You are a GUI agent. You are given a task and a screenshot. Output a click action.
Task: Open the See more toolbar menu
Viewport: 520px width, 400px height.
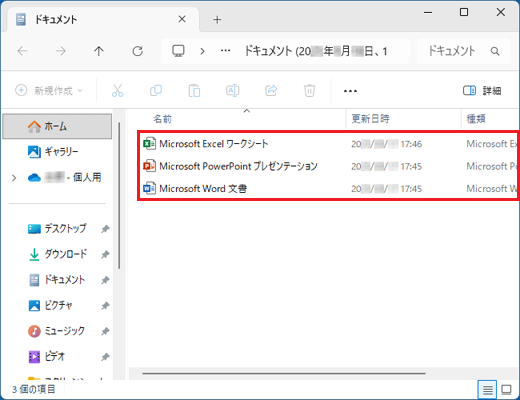click(350, 91)
